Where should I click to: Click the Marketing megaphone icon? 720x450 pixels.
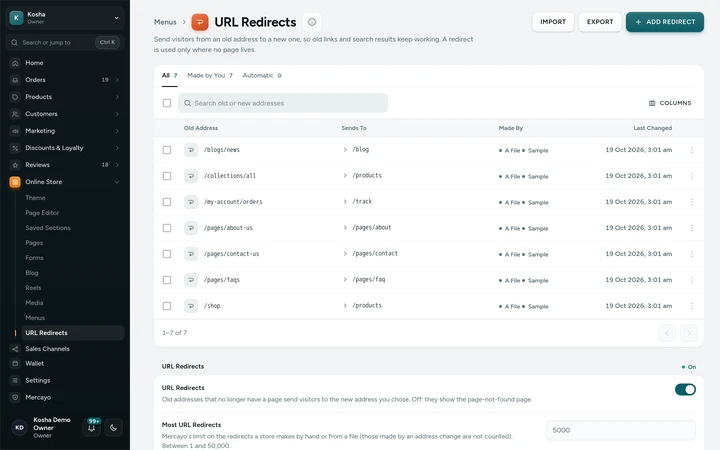[15, 131]
